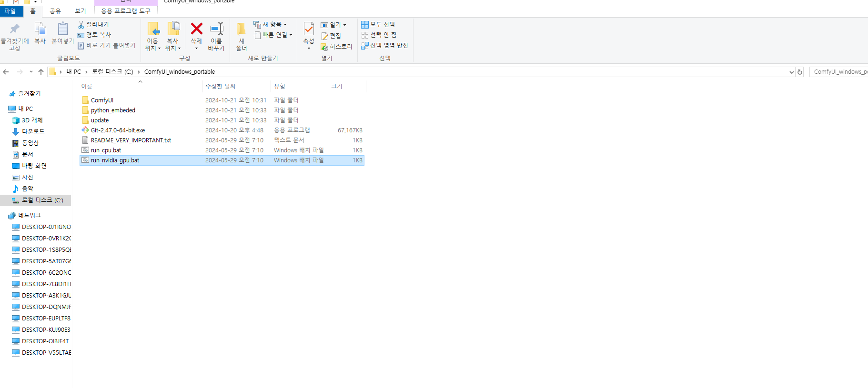Open the address bar history dropdown
868x388 pixels.
[x=792, y=72]
